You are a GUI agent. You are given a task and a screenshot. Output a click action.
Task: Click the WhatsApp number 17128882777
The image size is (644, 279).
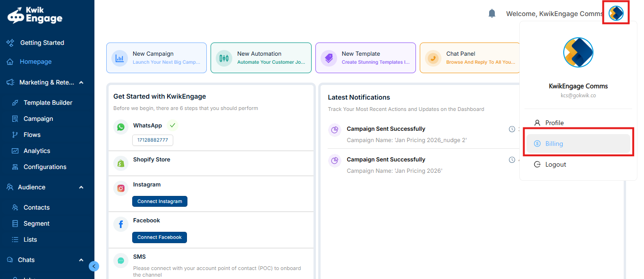(153, 140)
